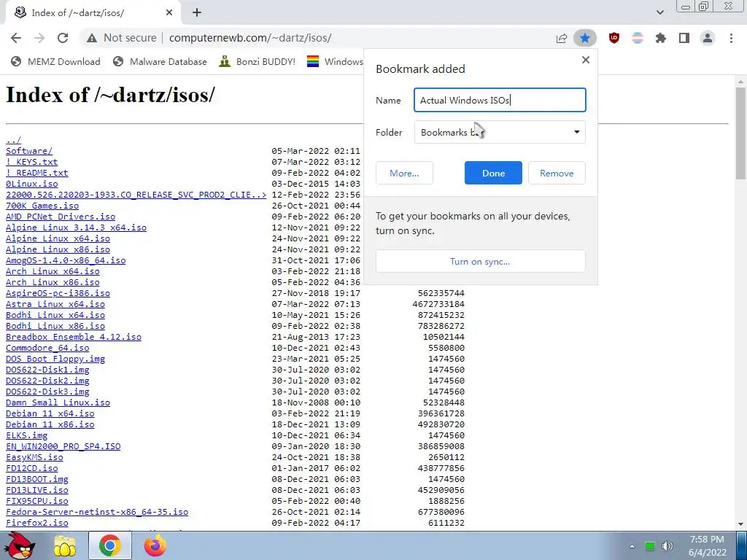Download DOS622-Disk2.img
The image size is (747, 560).
pos(47,381)
